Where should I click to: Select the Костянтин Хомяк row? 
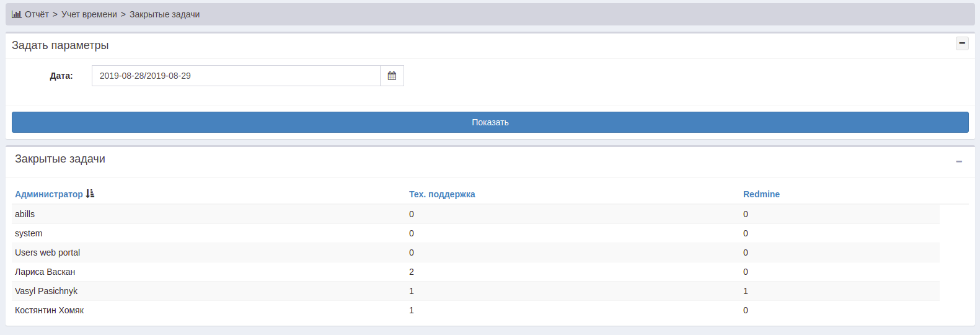[x=50, y=310]
